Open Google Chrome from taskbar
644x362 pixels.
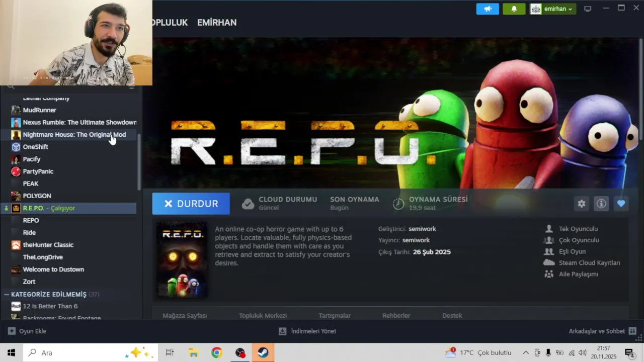pos(217,352)
